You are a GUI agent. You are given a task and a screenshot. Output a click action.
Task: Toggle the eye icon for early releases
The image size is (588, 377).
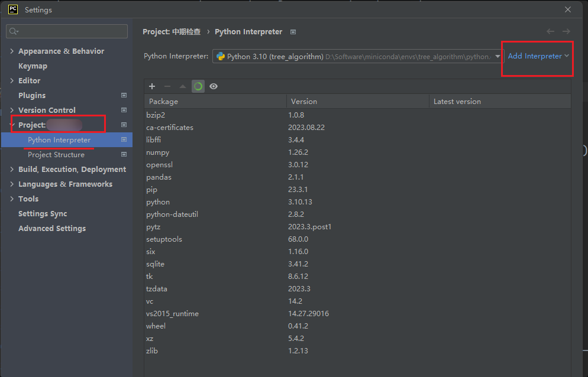coord(214,86)
